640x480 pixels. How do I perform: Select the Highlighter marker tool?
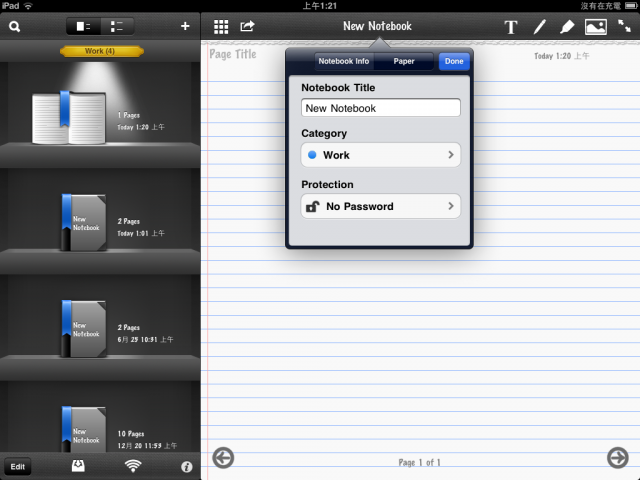[x=567, y=27]
